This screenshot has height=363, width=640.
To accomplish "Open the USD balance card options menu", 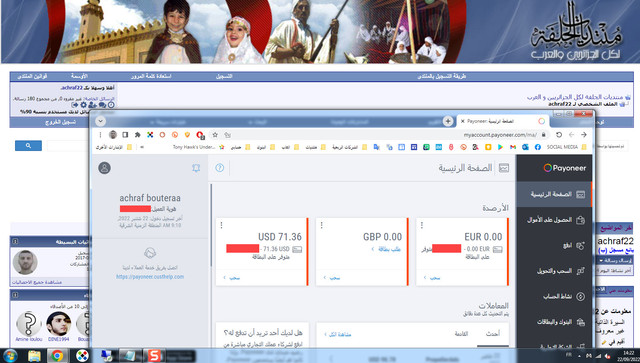I will [222, 225].
